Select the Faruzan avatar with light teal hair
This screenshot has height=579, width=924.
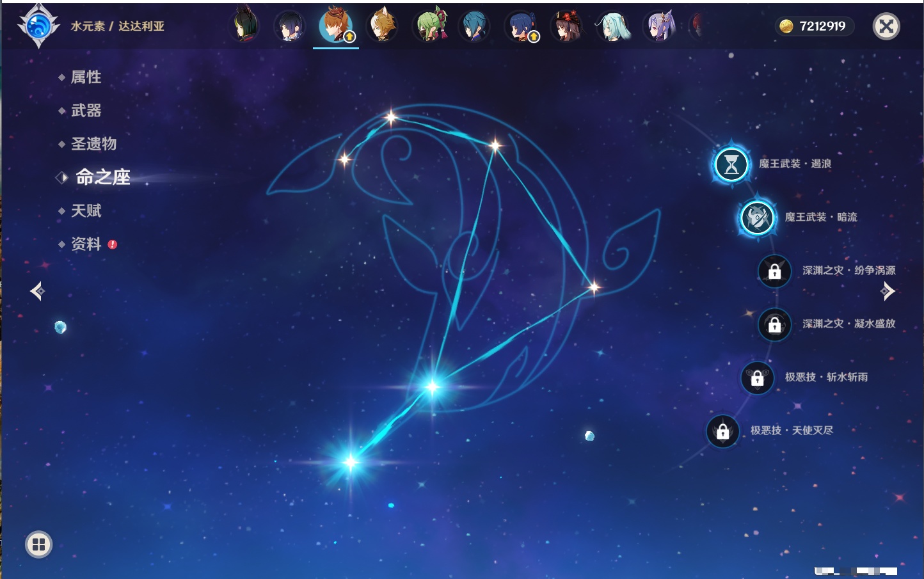click(x=613, y=26)
